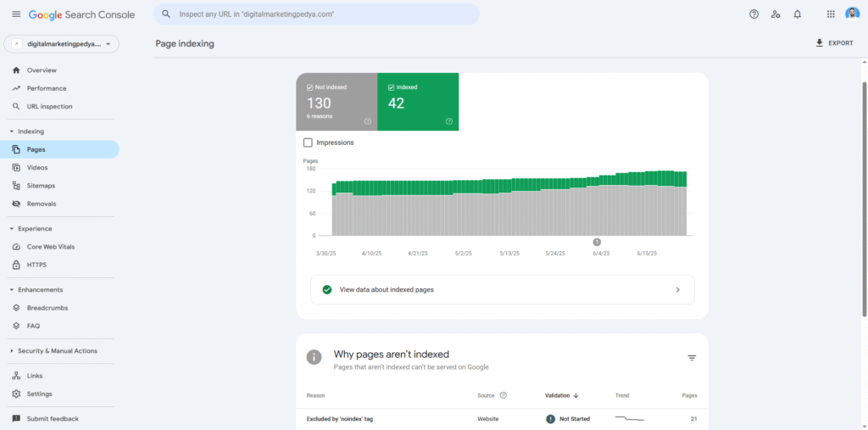The height and width of the screenshot is (430, 868).
Task: Open the Help question mark icon
Action: point(754,14)
